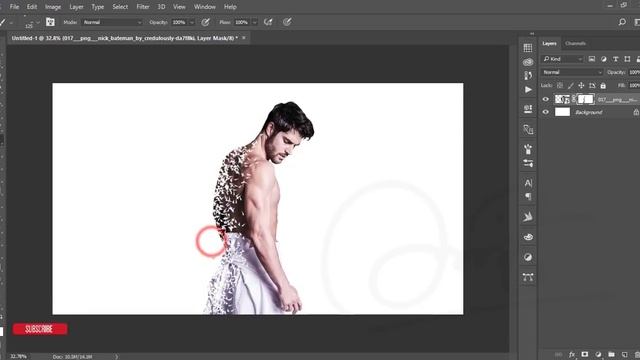The height and width of the screenshot is (360, 640).
Task: Switch to the Channels tab
Action: click(x=576, y=43)
